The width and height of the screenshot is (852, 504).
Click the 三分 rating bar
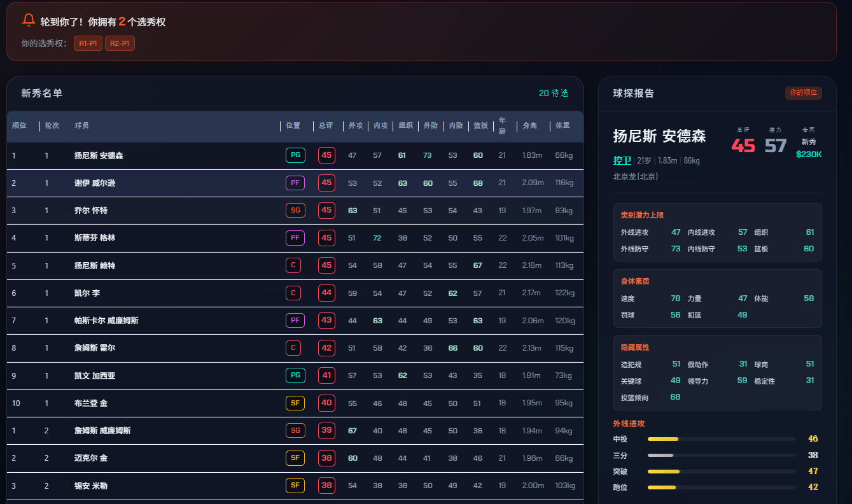pyautogui.click(x=721, y=455)
